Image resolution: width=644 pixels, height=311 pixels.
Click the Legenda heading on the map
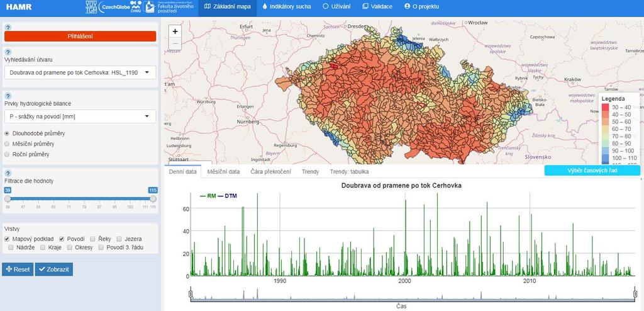[613, 99]
